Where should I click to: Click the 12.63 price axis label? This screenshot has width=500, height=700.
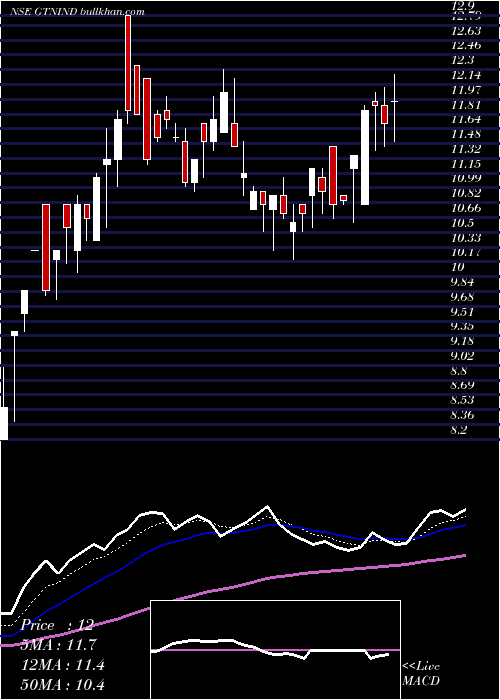tap(466, 31)
